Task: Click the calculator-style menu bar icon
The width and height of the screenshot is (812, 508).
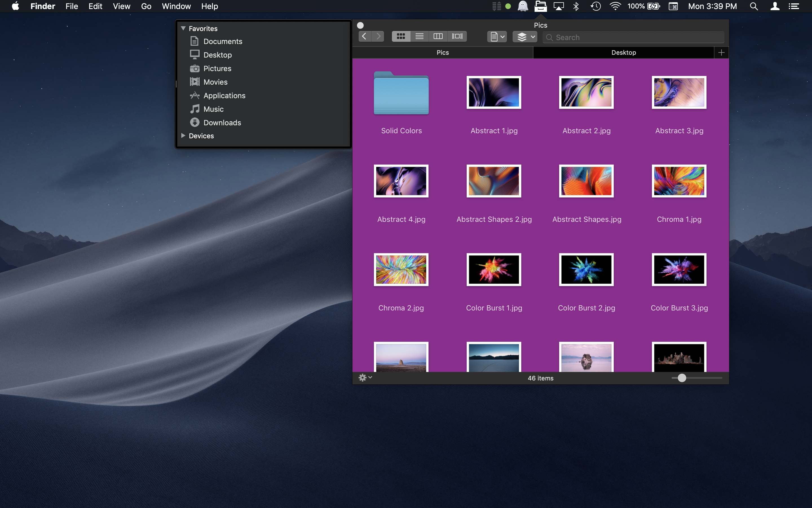Action: [x=673, y=6]
